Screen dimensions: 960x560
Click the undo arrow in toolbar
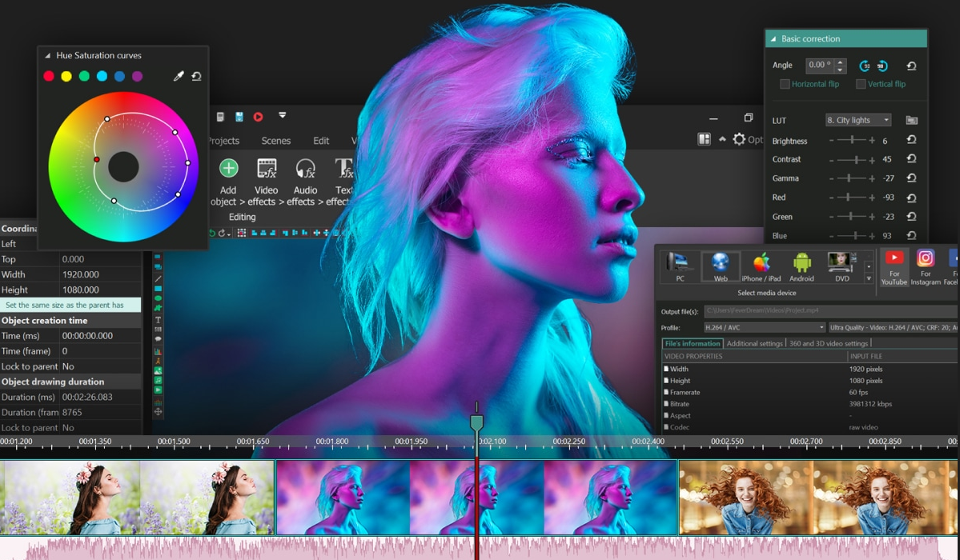click(212, 233)
